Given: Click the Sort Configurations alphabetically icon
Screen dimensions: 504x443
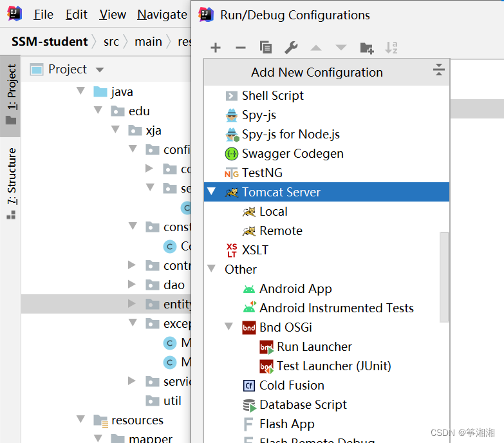Looking at the screenshot, I should click(391, 48).
